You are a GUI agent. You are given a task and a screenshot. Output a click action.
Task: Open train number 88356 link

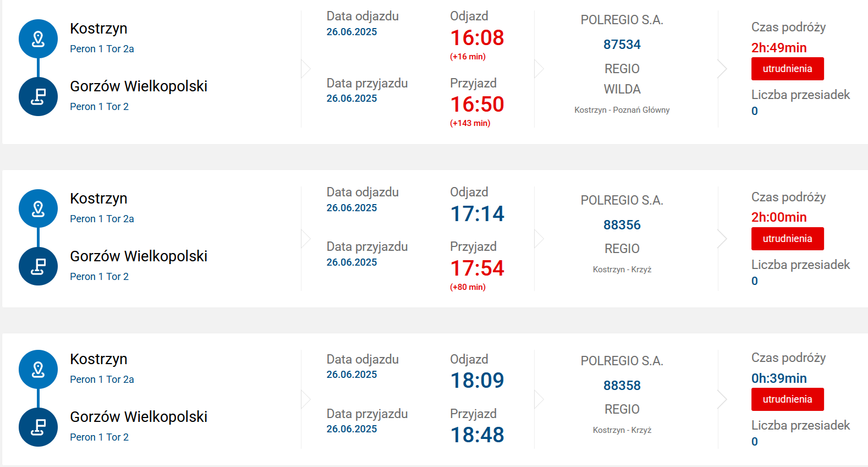click(622, 225)
